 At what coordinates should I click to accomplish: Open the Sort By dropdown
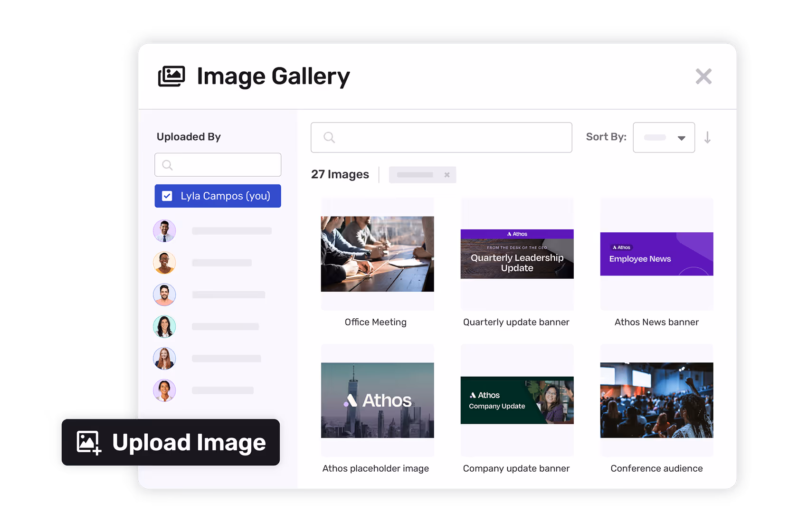click(x=664, y=137)
